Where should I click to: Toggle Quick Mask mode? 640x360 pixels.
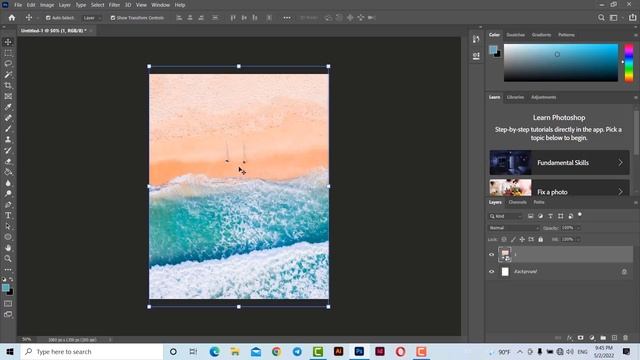point(8,304)
